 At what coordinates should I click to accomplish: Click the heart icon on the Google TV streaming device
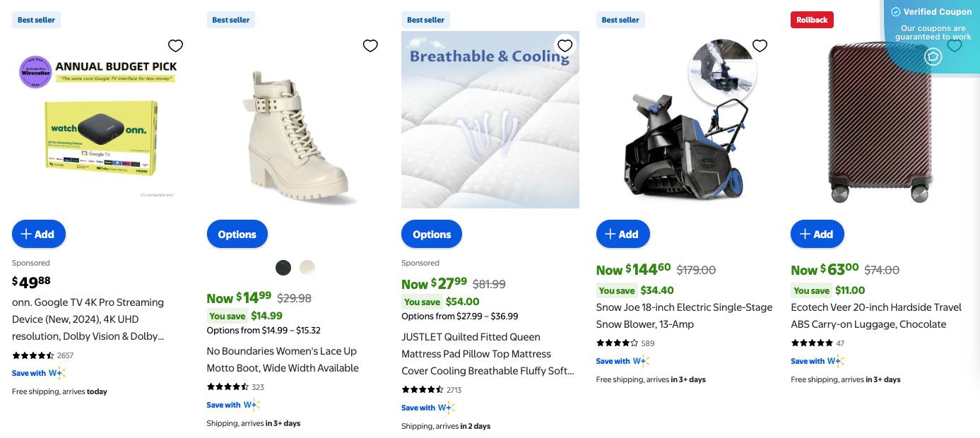175,45
